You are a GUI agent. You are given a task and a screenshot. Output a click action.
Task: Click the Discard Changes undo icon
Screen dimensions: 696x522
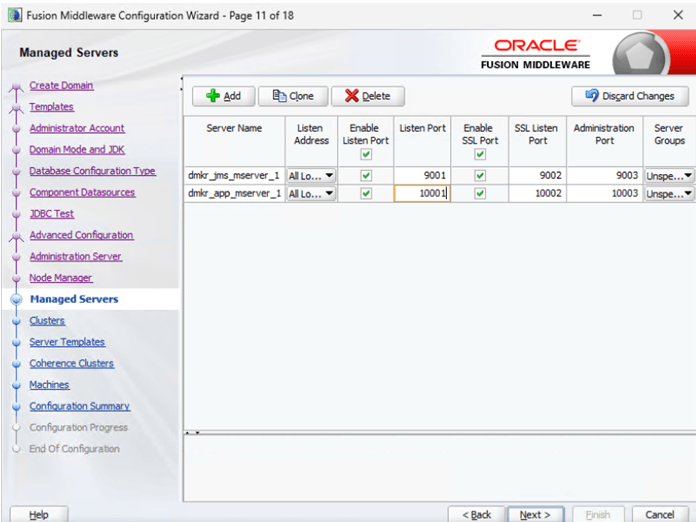pyautogui.click(x=592, y=95)
